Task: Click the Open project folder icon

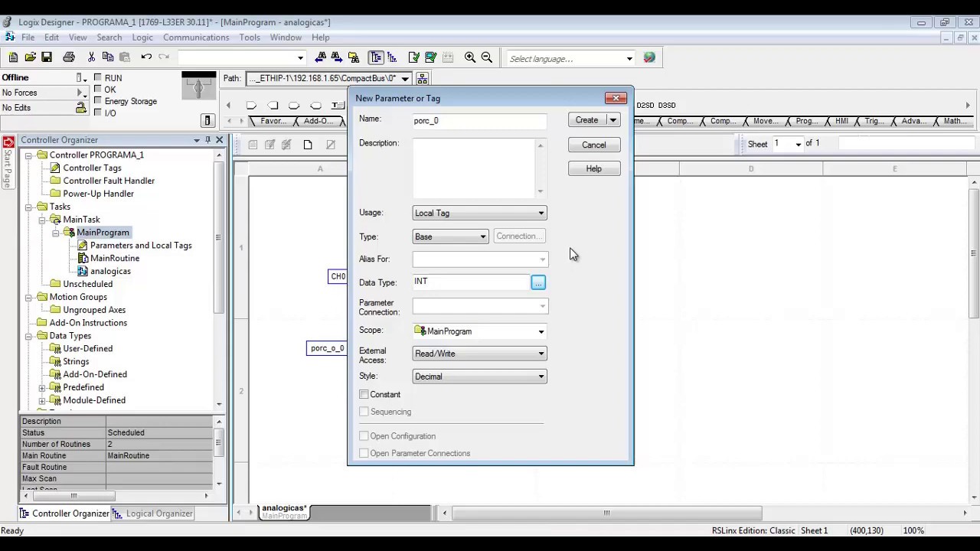Action: coord(30,57)
